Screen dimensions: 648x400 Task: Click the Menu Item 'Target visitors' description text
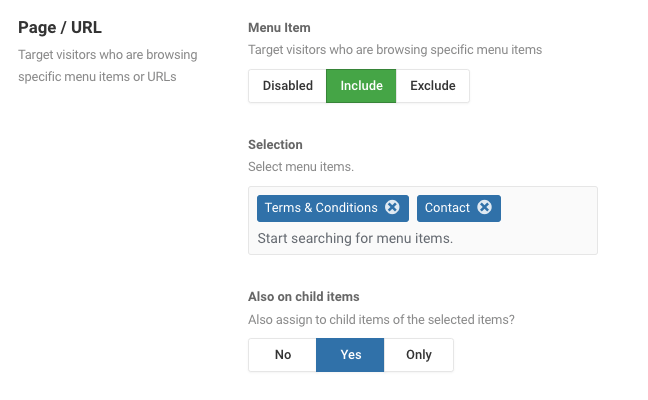coord(395,50)
